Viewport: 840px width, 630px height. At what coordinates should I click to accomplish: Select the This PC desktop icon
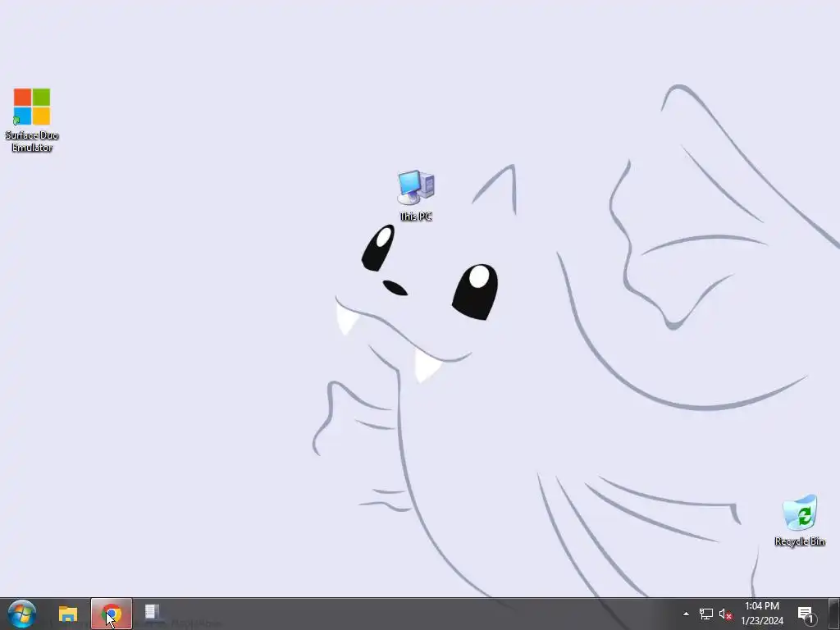pos(416,195)
